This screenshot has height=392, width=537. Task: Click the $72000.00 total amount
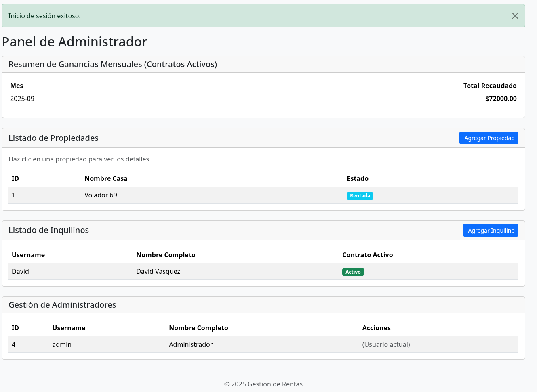pos(501,99)
